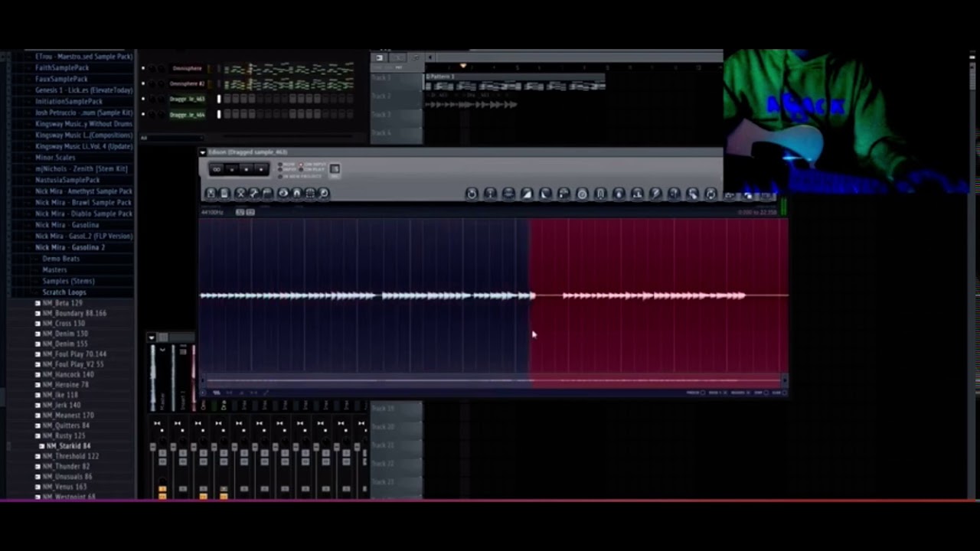Select the NM_Beta 129 sample
Image resolution: width=980 pixels, height=551 pixels.
pyautogui.click(x=62, y=303)
